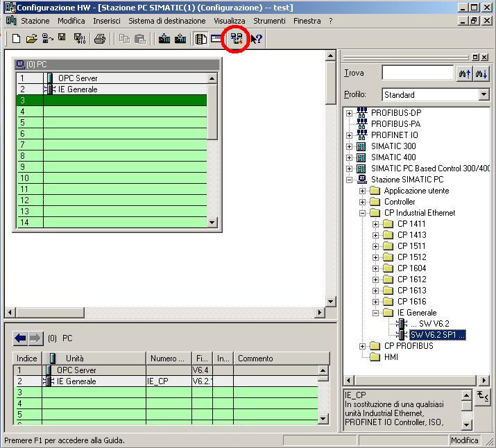Upload configuration from module icon

tap(180, 39)
